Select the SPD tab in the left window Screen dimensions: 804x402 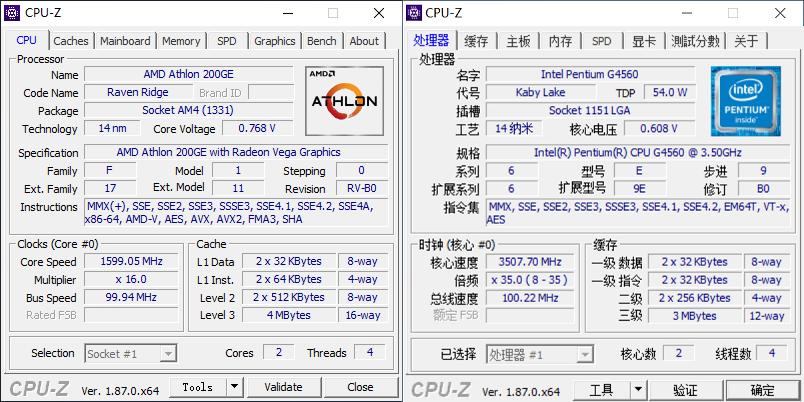click(227, 41)
